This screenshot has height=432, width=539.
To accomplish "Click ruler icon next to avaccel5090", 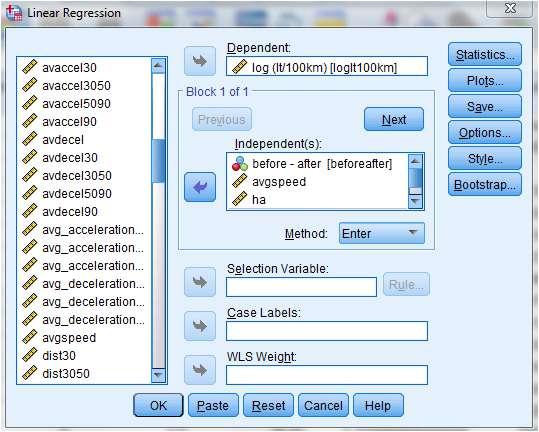I will pos(30,103).
